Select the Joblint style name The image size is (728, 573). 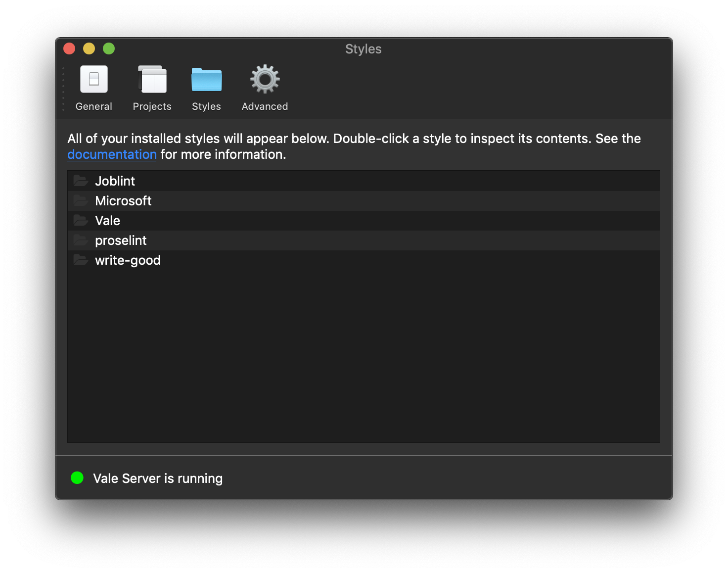click(115, 181)
